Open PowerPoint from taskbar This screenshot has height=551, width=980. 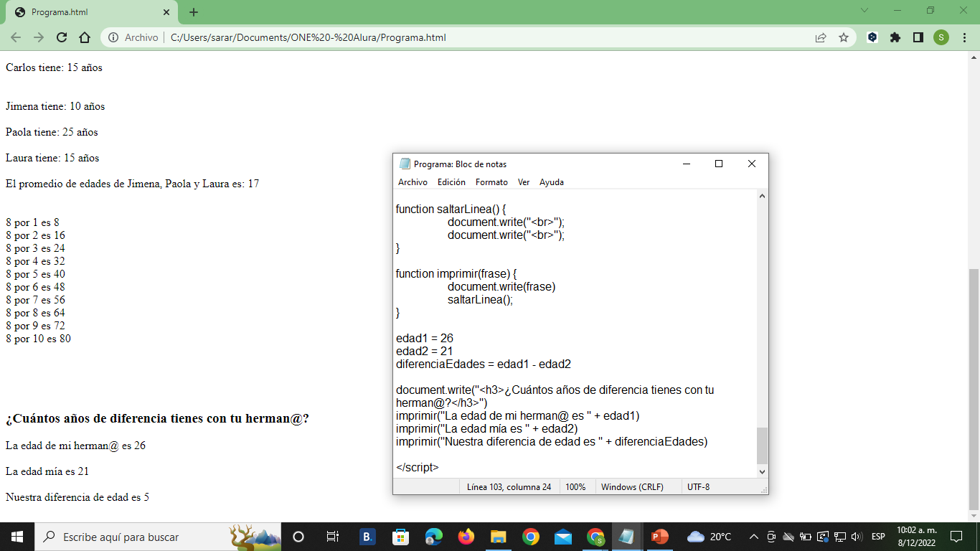click(660, 537)
